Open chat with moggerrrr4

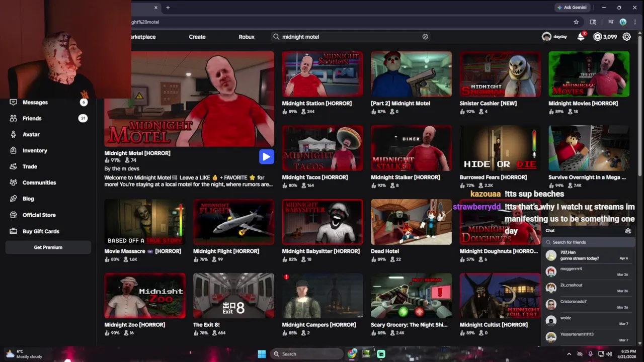pos(587,271)
